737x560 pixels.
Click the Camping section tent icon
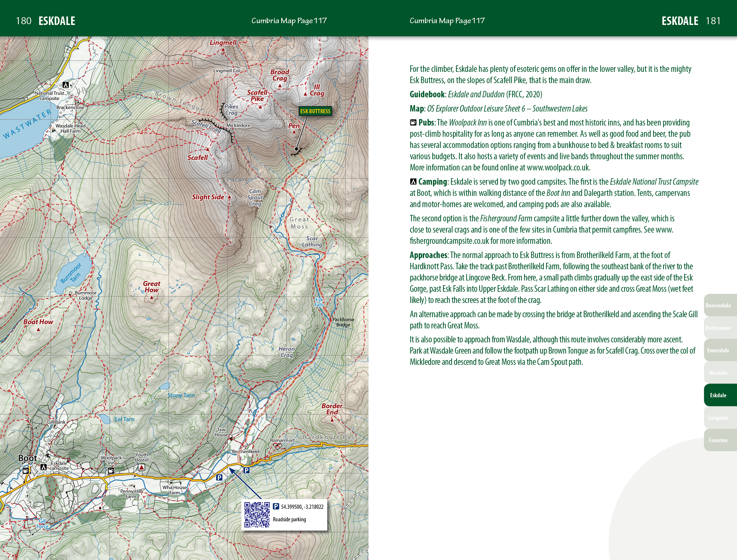pos(413,182)
